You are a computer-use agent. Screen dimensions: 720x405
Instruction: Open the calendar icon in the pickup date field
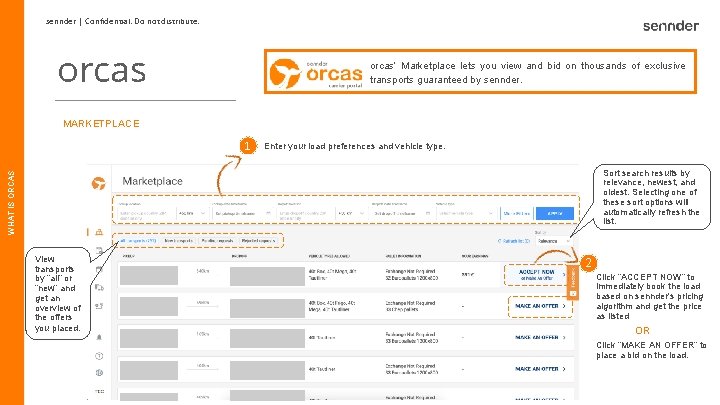[x=268, y=213]
